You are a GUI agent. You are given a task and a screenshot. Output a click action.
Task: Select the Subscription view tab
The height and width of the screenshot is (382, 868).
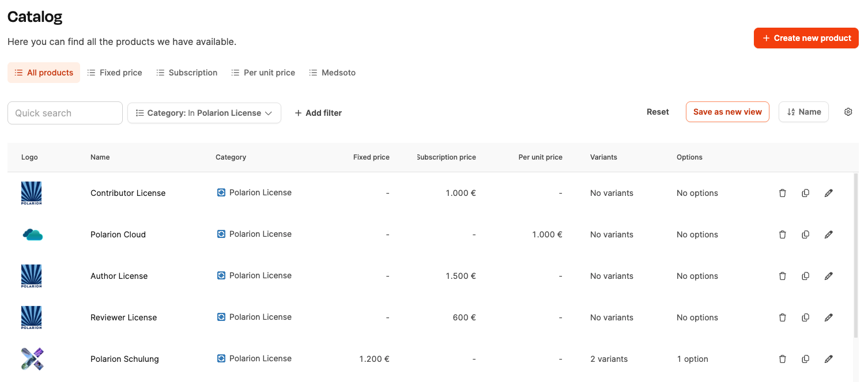click(x=187, y=73)
